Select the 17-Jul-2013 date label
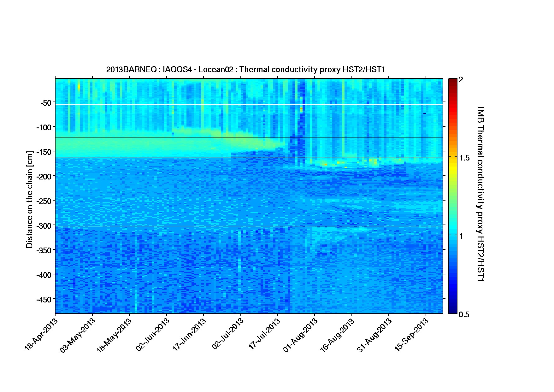This screenshot has width=554, height=392. tap(264, 335)
